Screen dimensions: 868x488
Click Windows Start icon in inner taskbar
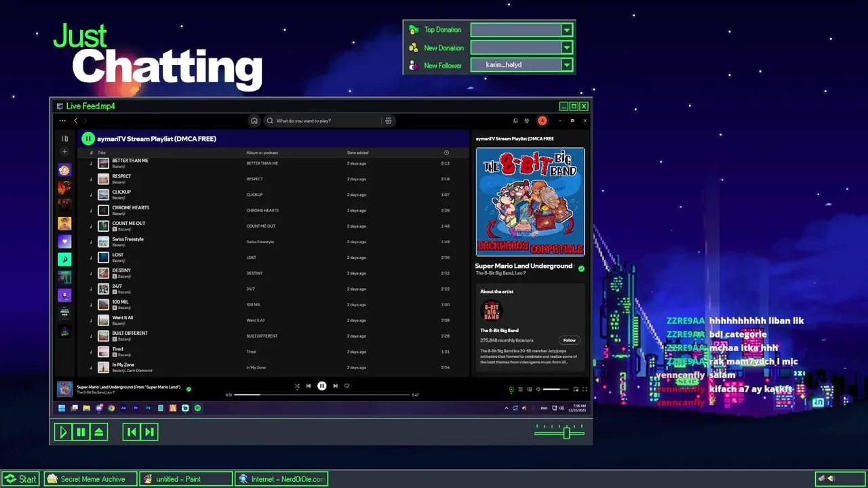(62, 408)
